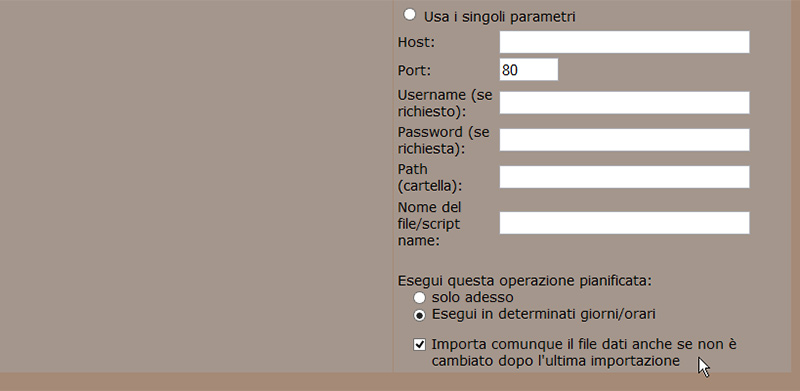Click the 'Nome del file/script name:' label
This screenshot has height=391, width=800.
point(430,224)
